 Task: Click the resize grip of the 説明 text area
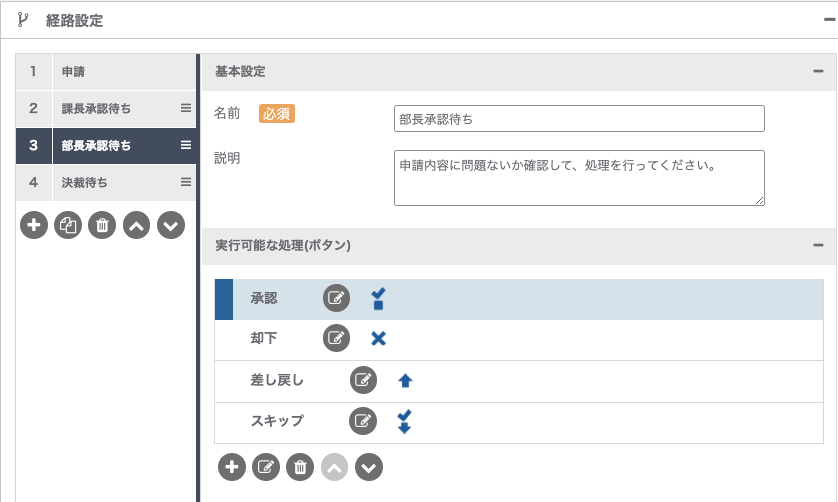coord(759,200)
